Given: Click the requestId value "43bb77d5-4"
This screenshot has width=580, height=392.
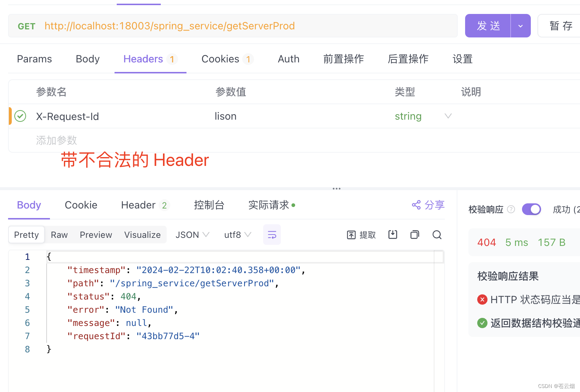Looking at the screenshot, I should tap(168, 336).
